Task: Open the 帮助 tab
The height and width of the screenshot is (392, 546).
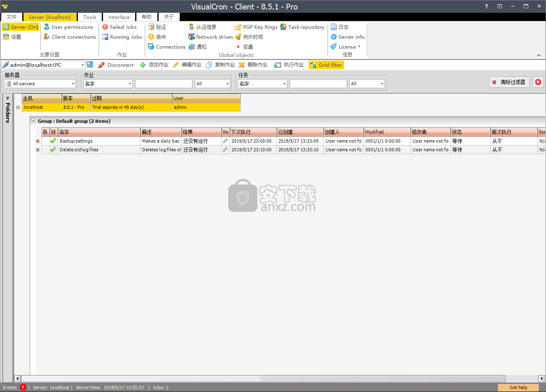Action: coord(147,17)
